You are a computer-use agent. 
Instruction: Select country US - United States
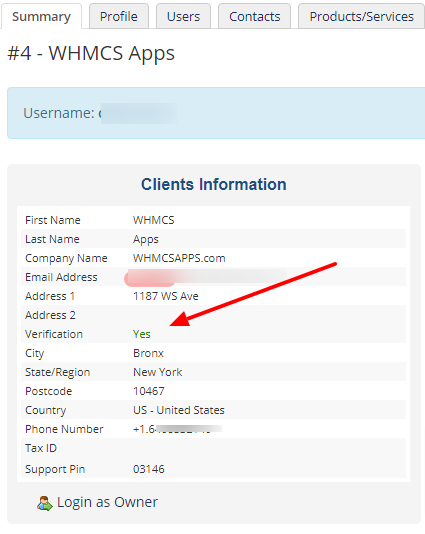(x=179, y=410)
